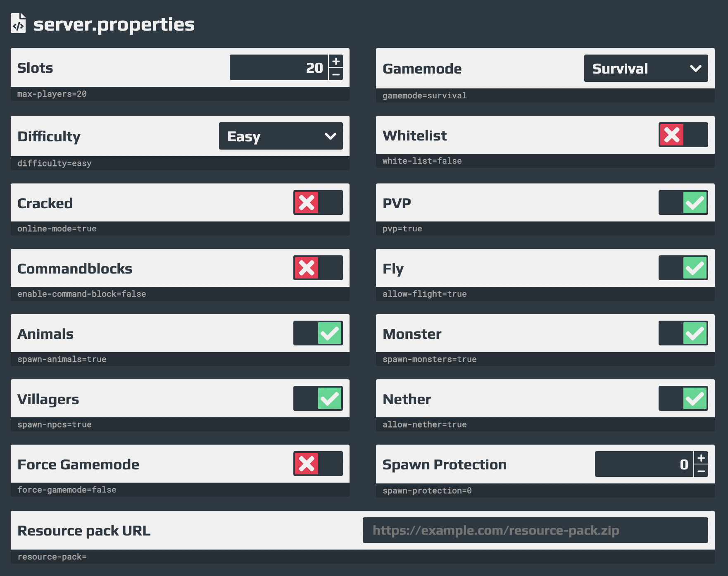728x576 pixels.
Task: Click the Slots number field showing 20
Action: click(x=279, y=67)
